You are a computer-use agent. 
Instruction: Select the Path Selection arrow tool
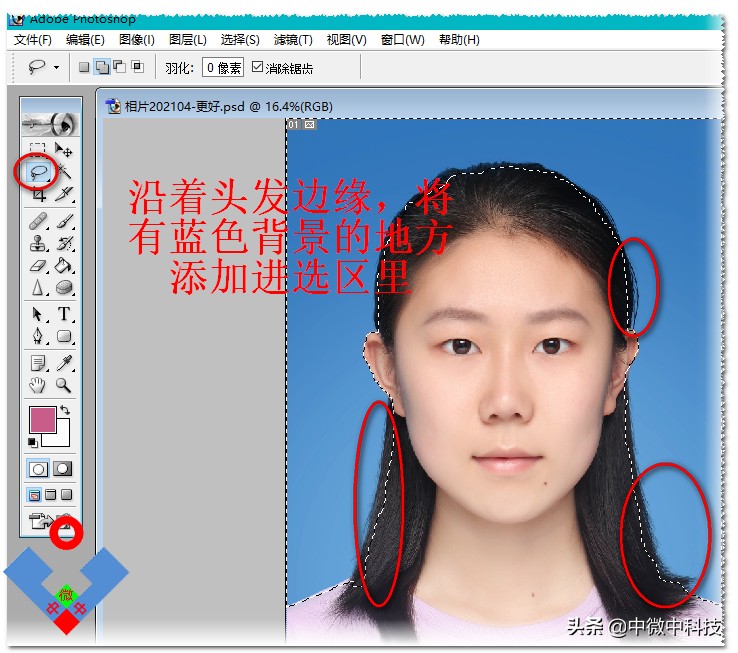[38, 314]
